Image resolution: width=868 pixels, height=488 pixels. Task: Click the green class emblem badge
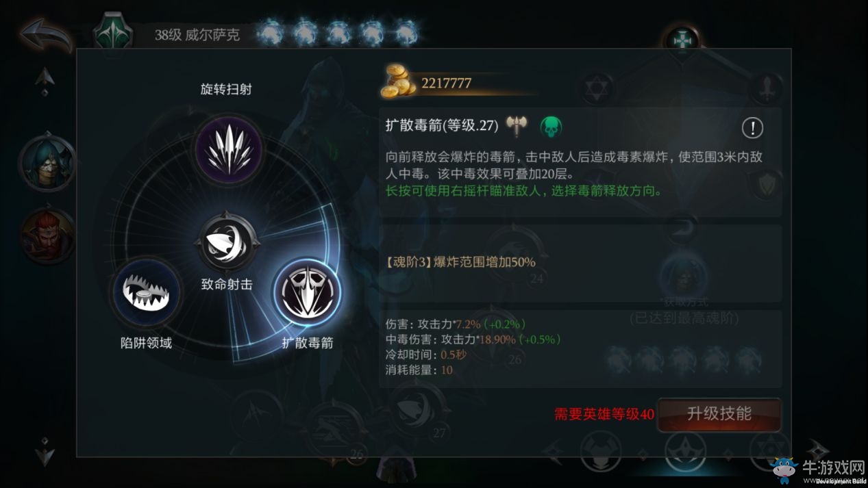click(x=112, y=33)
